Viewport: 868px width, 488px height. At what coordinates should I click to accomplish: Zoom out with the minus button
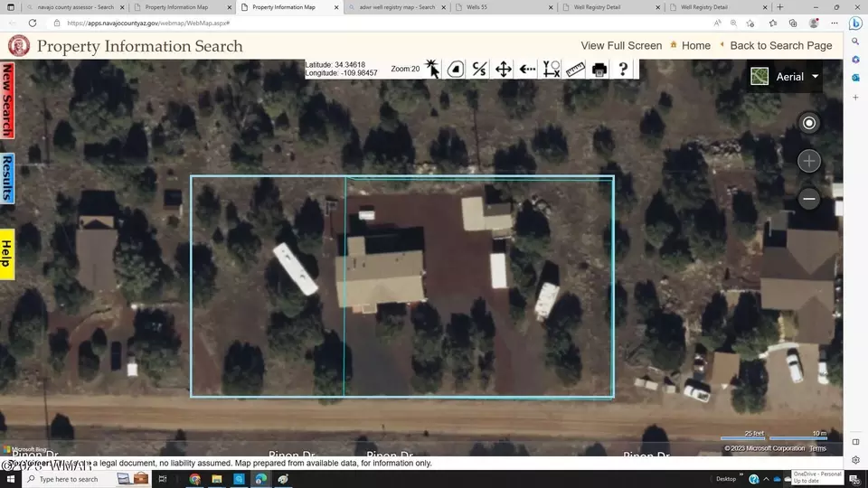pyautogui.click(x=808, y=198)
